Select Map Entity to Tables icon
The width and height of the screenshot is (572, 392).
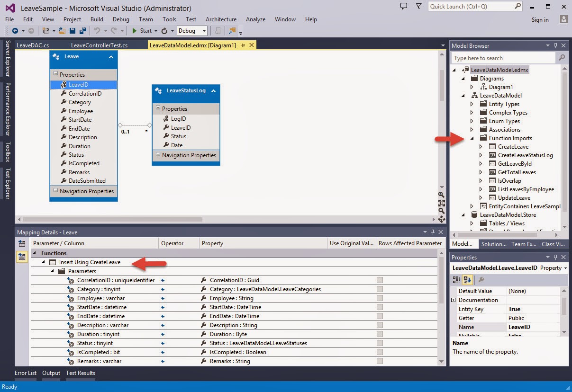tap(22, 244)
